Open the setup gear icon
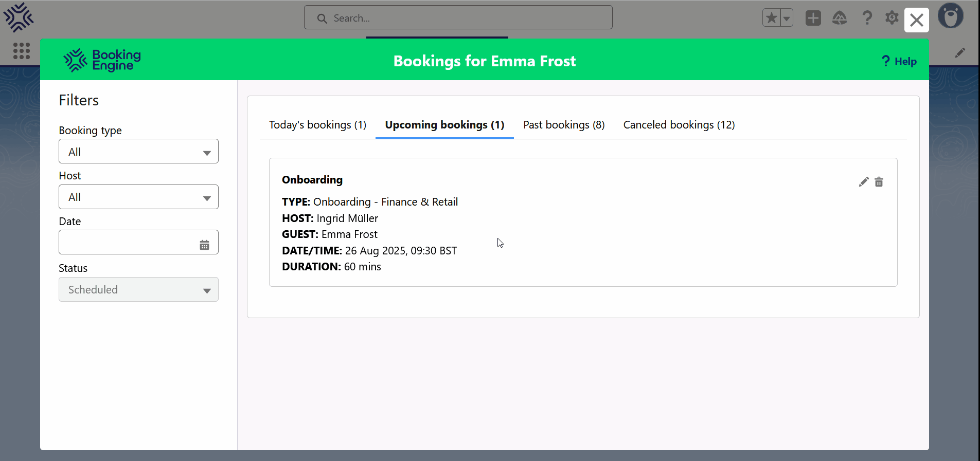 point(892,18)
